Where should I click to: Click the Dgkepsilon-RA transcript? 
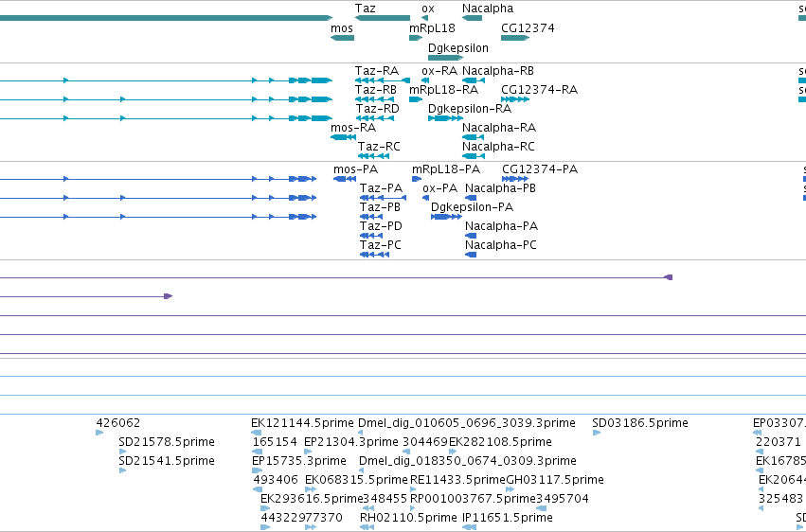tap(470, 109)
